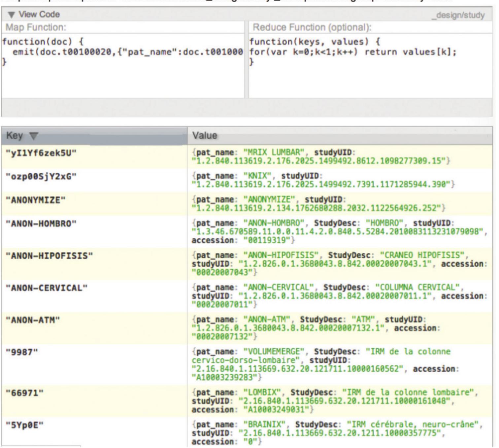This screenshot has height=448, width=499.
Task: Click the value with StudyDesc "HOMBRO"
Action: click(x=340, y=232)
